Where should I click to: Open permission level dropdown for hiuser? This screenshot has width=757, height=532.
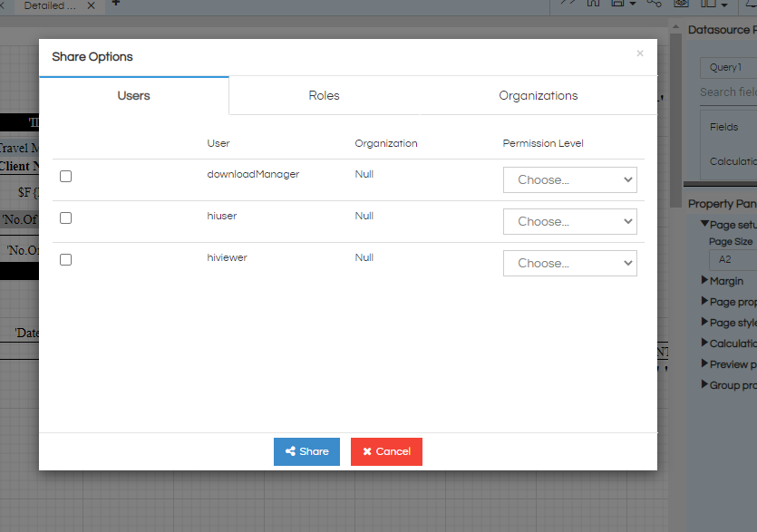tap(570, 221)
